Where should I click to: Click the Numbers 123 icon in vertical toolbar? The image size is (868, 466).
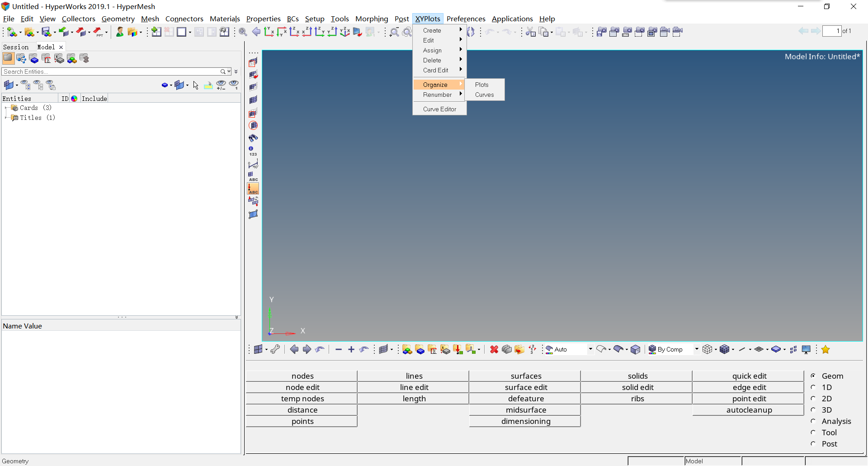[x=253, y=151]
